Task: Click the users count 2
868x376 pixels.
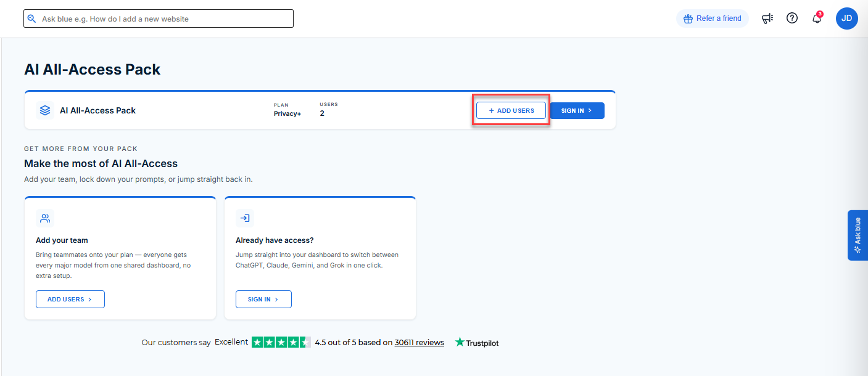Action: 322,113
